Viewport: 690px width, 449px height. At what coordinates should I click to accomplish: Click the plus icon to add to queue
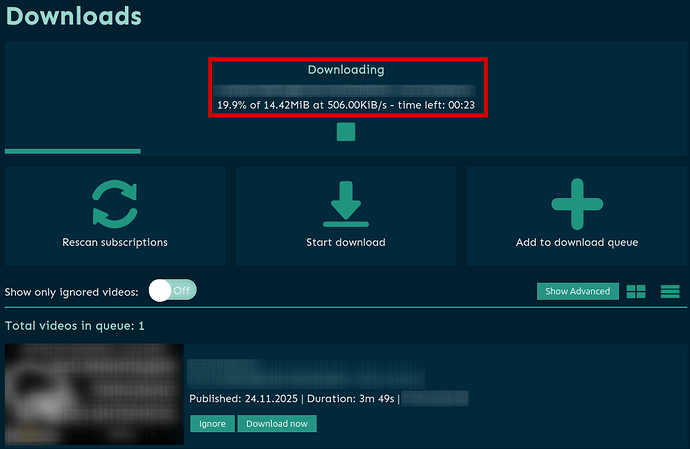click(x=577, y=203)
